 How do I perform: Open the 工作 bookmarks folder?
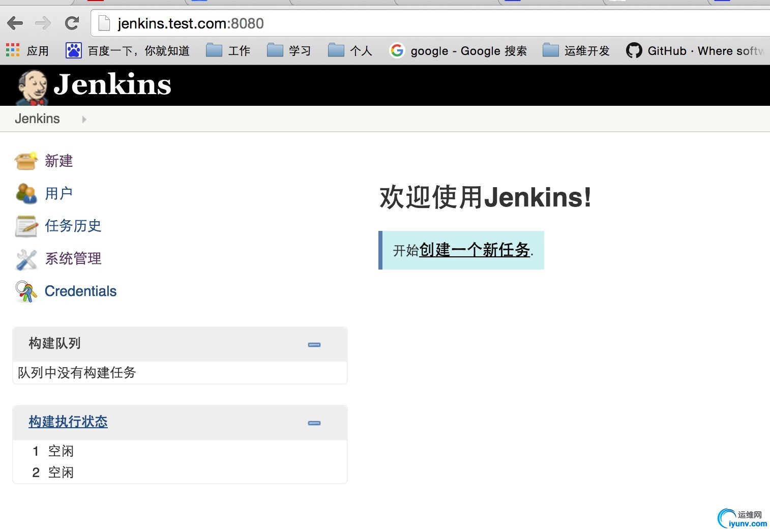(x=228, y=50)
